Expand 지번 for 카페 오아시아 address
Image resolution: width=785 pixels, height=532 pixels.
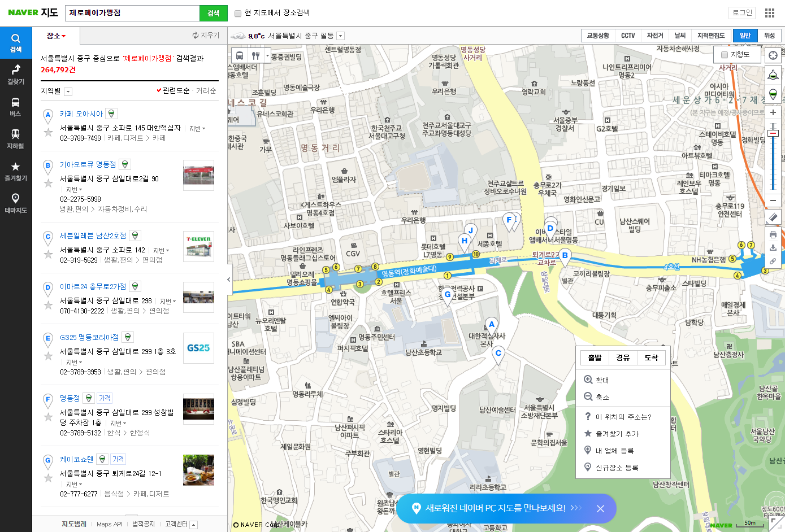197,129
